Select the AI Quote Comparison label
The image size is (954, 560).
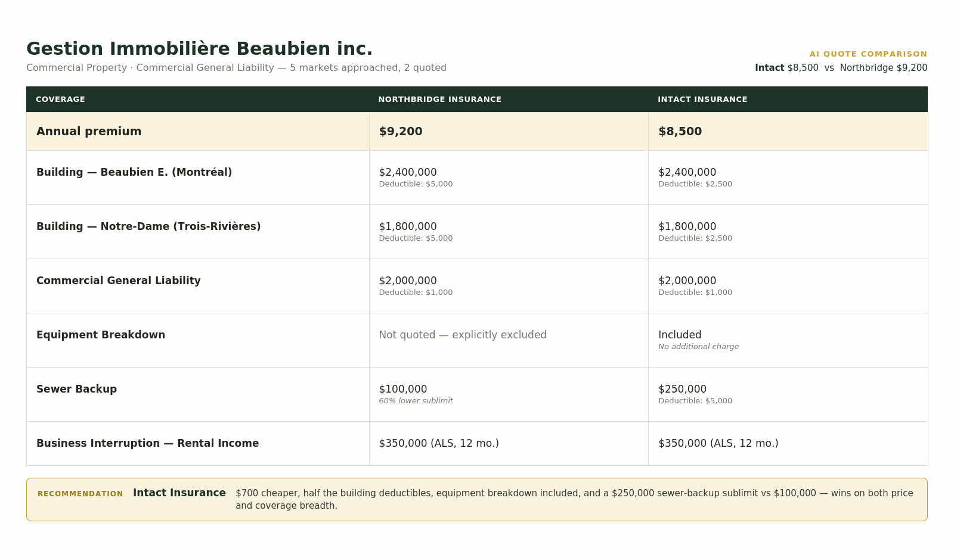pos(868,54)
